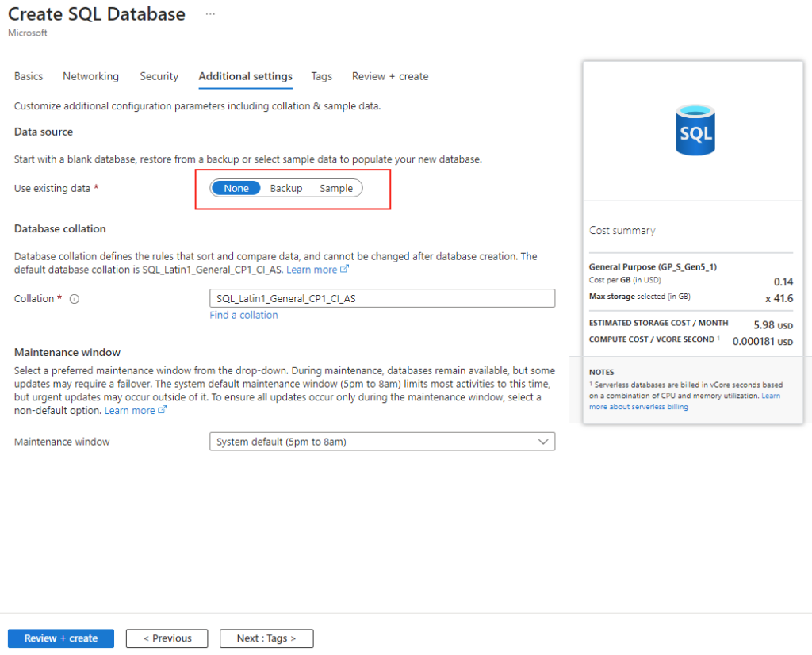Switch to the Basics tab

(29, 76)
